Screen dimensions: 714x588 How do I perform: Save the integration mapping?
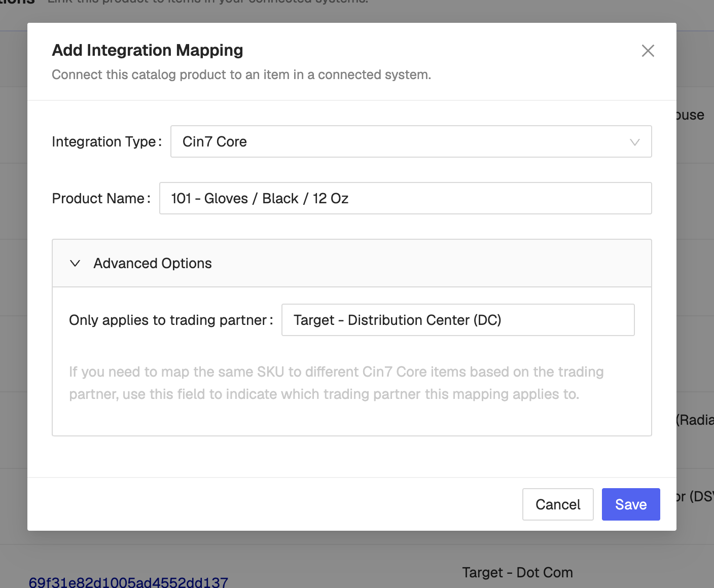(x=631, y=504)
